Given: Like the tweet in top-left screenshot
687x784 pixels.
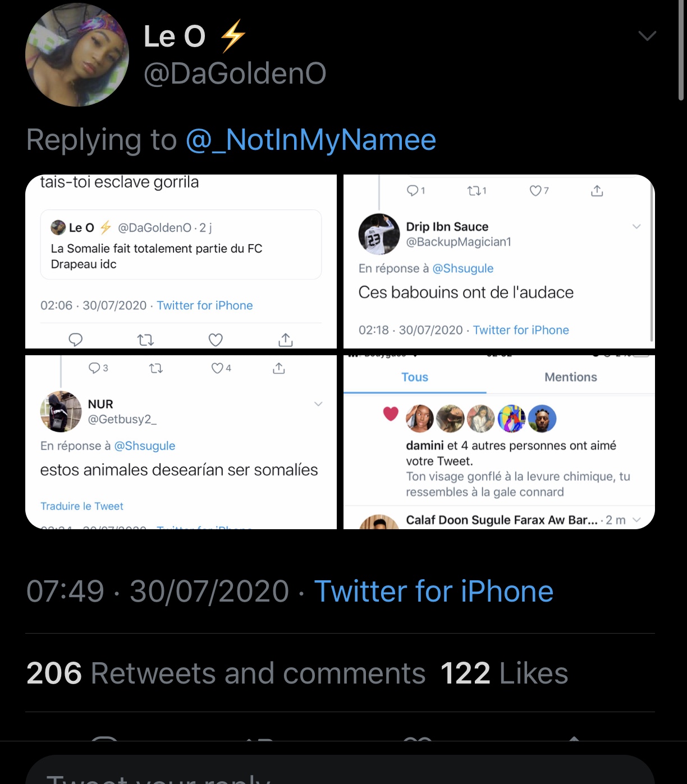Looking at the screenshot, I should (216, 340).
